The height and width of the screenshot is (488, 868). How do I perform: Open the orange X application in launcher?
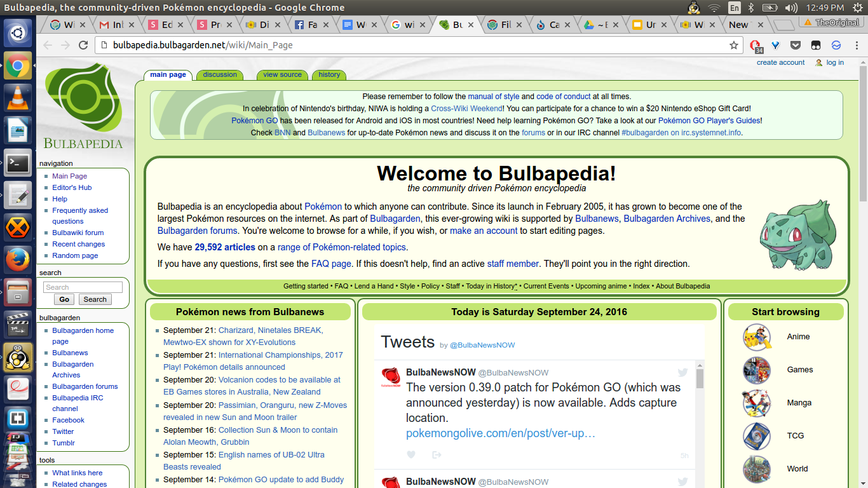click(x=18, y=228)
